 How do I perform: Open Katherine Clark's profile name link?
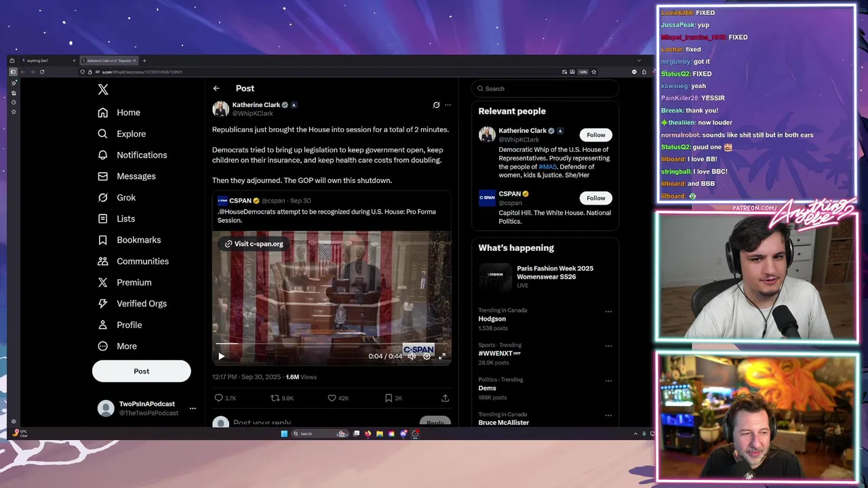(x=256, y=105)
